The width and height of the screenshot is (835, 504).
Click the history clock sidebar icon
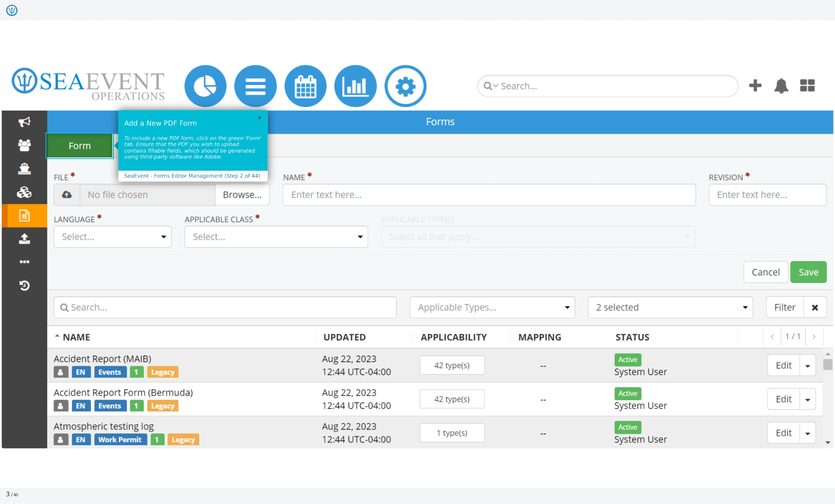pyautogui.click(x=24, y=285)
